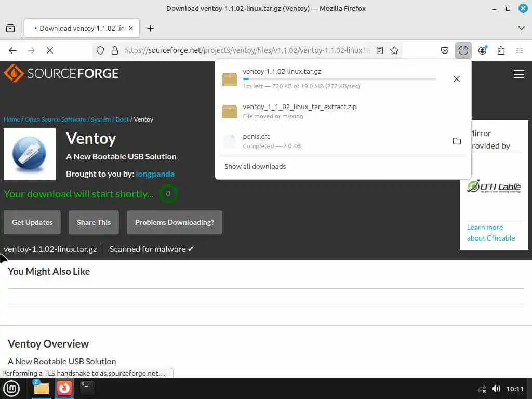Viewport: 532px width, 399px height.
Task: Open Firefox View recent browsing
Action: (10, 28)
